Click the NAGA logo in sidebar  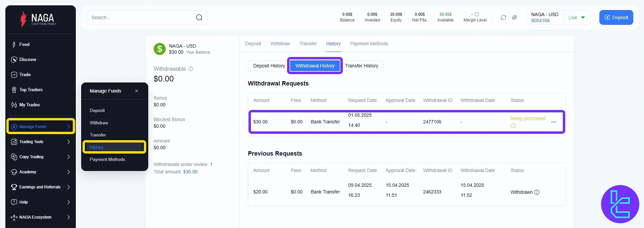point(38,19)
